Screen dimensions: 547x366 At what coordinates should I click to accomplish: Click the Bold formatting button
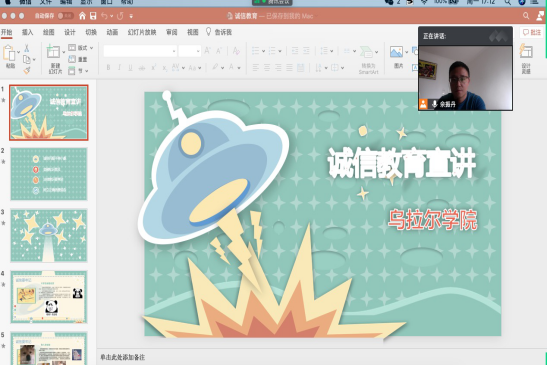click(108, 67)
